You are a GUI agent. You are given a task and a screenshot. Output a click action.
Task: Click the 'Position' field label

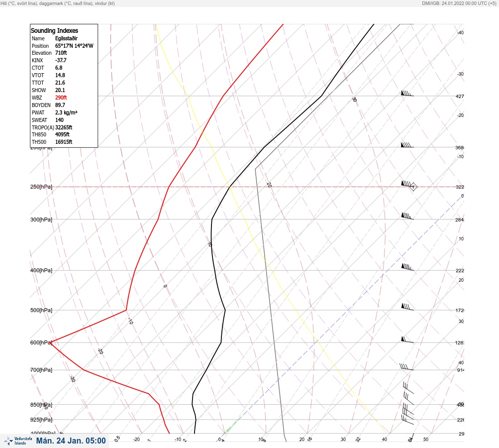point(40,46)
